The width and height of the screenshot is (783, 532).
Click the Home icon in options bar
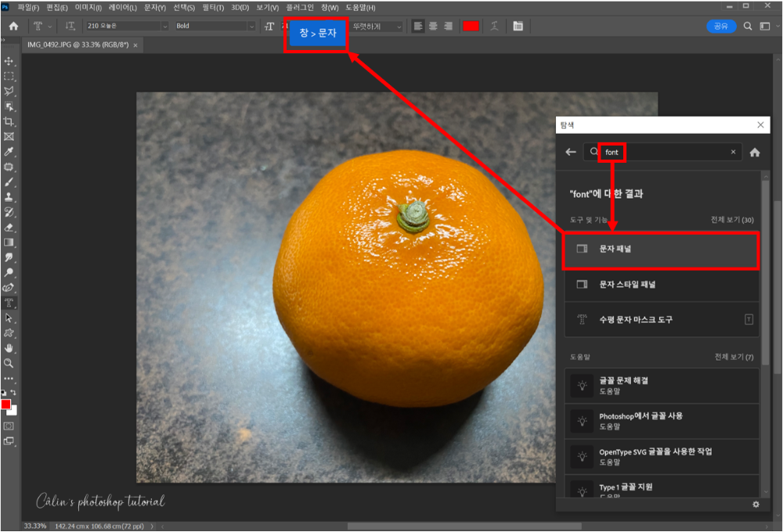point(13,26)
